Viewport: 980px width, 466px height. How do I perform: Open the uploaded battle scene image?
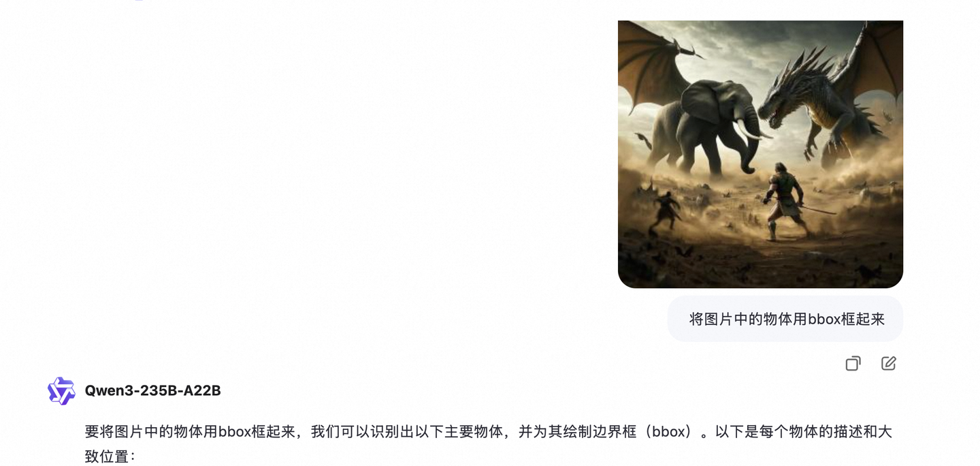(x=760, y=154)
